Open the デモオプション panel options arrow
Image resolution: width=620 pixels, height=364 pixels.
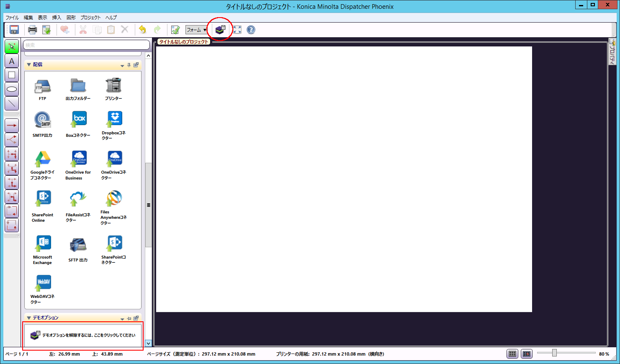(122, 319)
